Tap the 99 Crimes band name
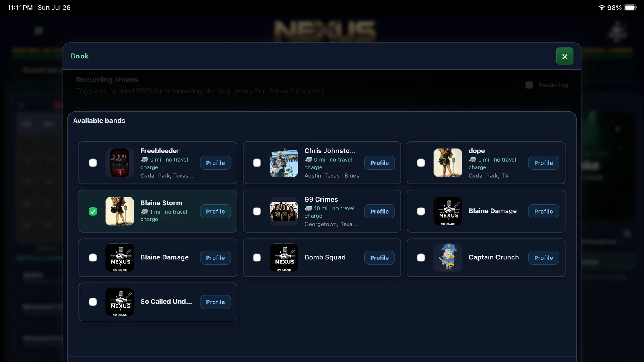The height and width of the screenshot is (362, 644). (321, 200)
